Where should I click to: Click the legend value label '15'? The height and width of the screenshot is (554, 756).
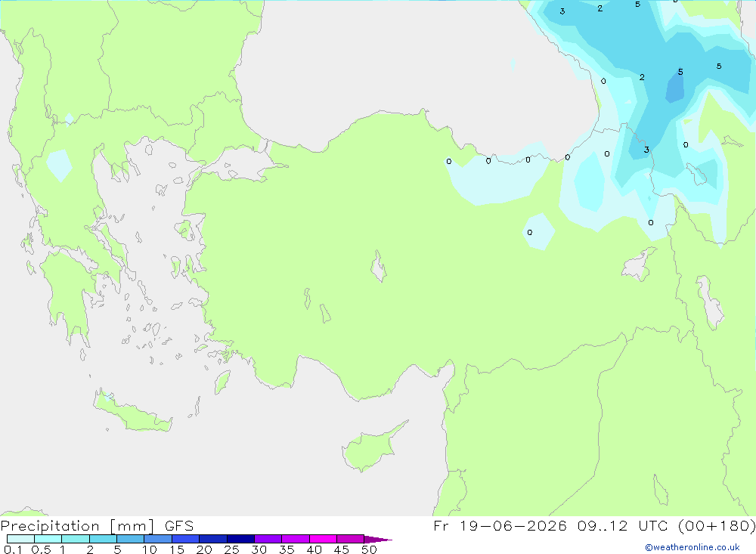click(x=177, y=549)
